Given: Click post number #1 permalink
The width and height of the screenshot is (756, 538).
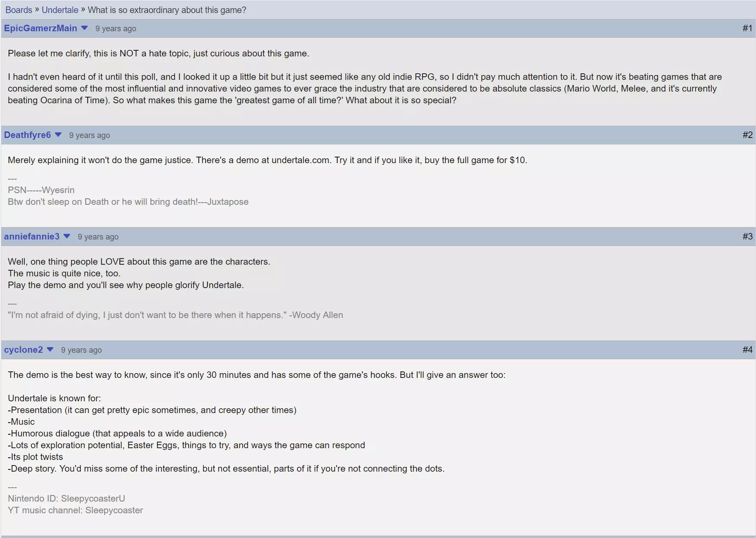Looking at the screenshot, I should [747, 28].
